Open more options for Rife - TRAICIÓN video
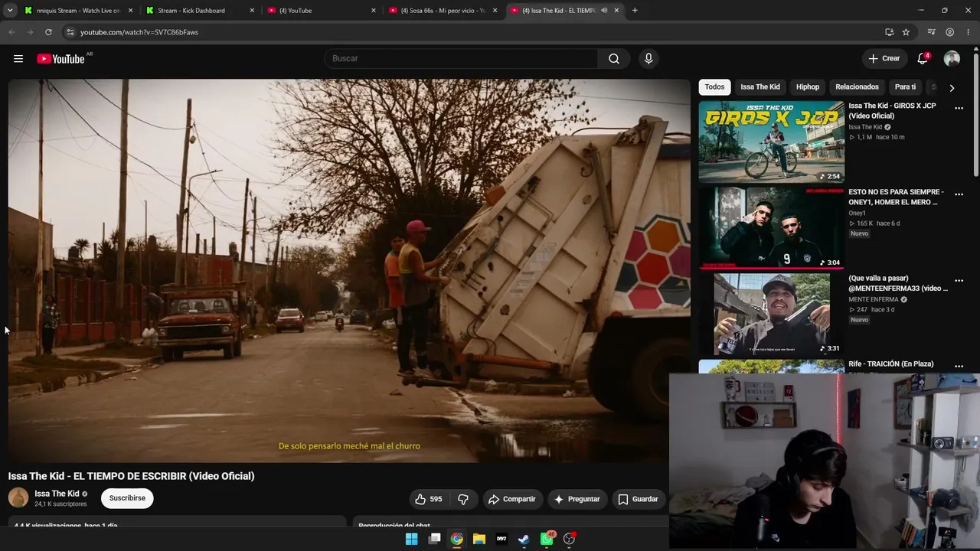Image resolution: width=980 pixels, height=551 pixels. click(959, 367)
